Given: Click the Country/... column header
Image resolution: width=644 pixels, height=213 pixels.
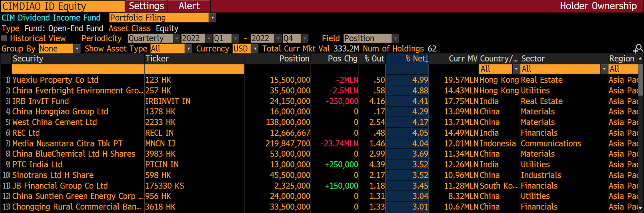Looking at the screenshot, I should (x=499, y=59).
